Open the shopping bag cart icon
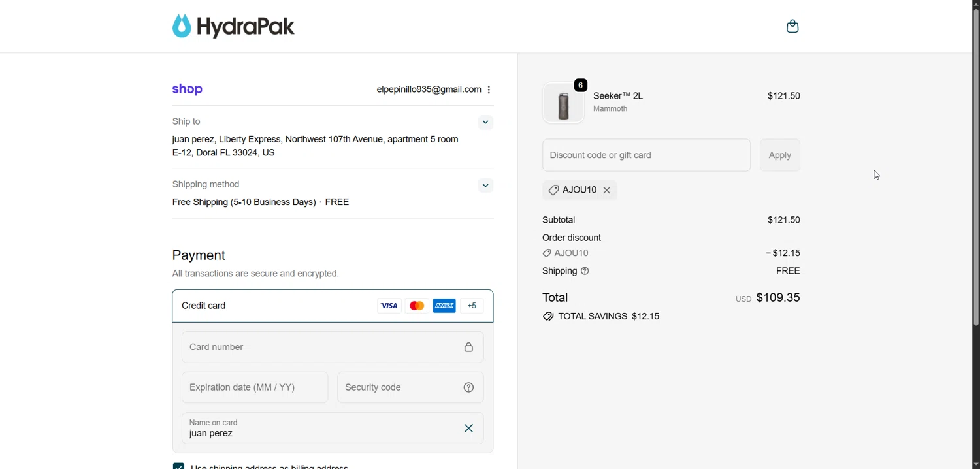This screenshot has width=980, height=469. (x=792, y=26)
